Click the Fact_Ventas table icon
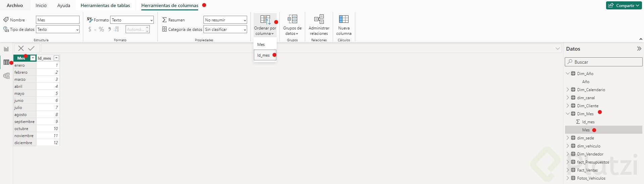This screenshot has height=184, width=644. point(573,170)
